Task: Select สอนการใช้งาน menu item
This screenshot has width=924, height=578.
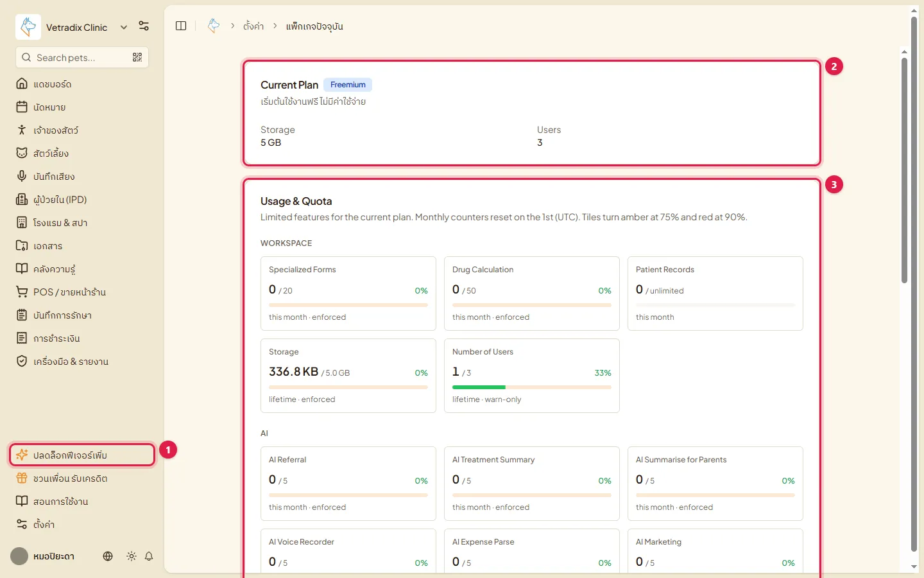Action: tap(83, 501)
